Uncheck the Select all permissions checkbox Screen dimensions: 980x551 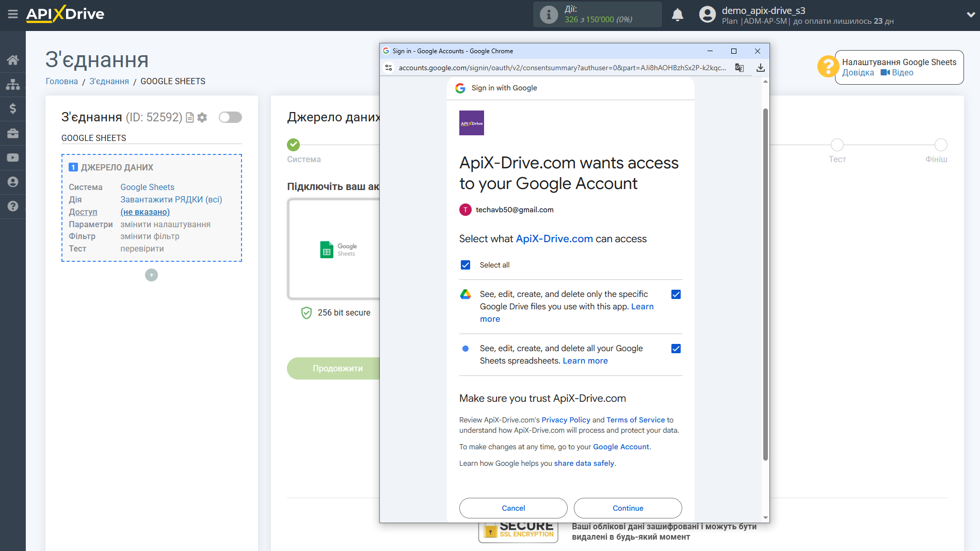point(465,264)
